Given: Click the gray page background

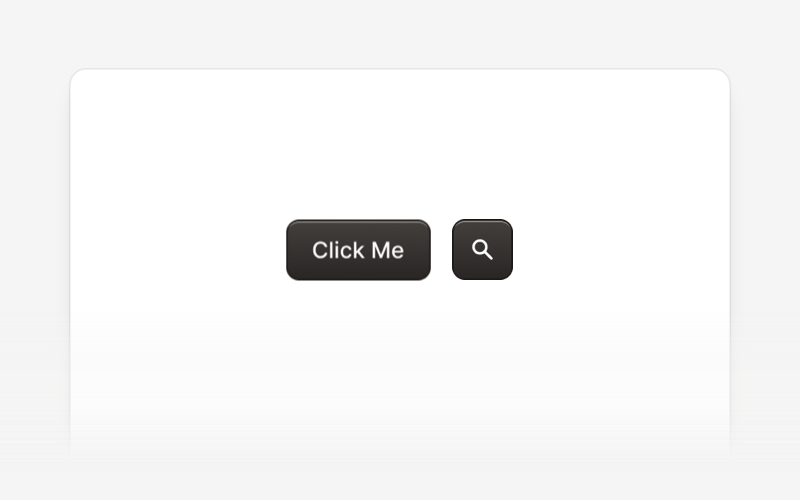Looking at the screenshot, I should pyautogui.click(x=400, y=31).
